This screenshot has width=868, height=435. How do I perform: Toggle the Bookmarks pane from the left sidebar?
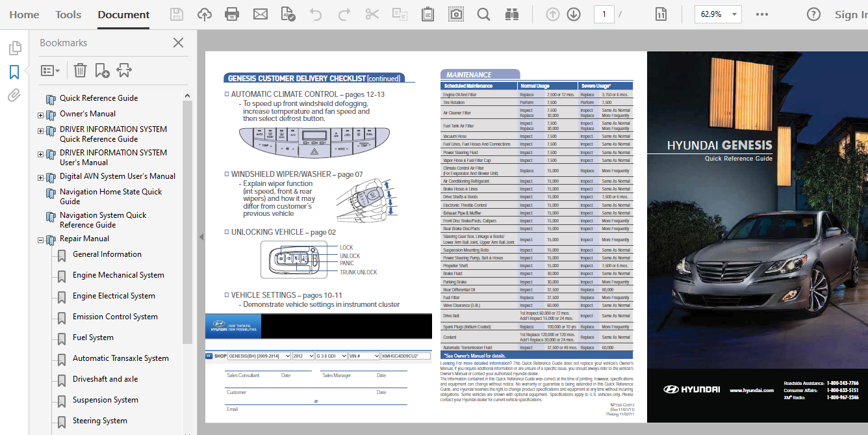pos(14,72)
